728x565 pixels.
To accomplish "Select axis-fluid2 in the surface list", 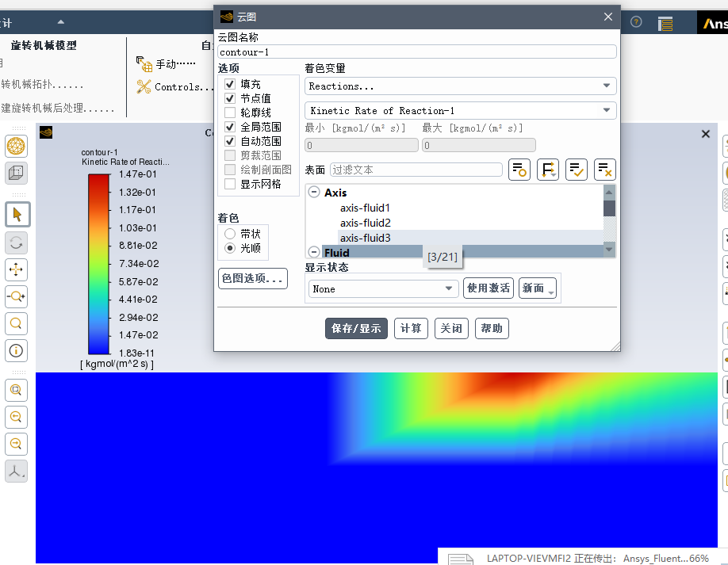I will tap(366, 223).
